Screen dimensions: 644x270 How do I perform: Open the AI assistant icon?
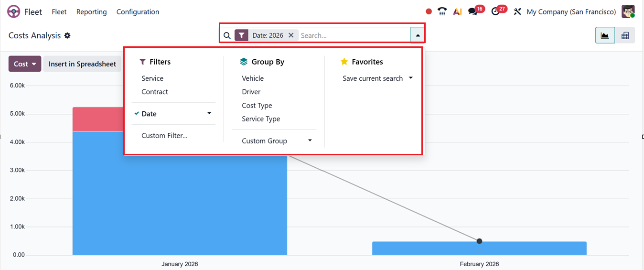pos(457,12)
